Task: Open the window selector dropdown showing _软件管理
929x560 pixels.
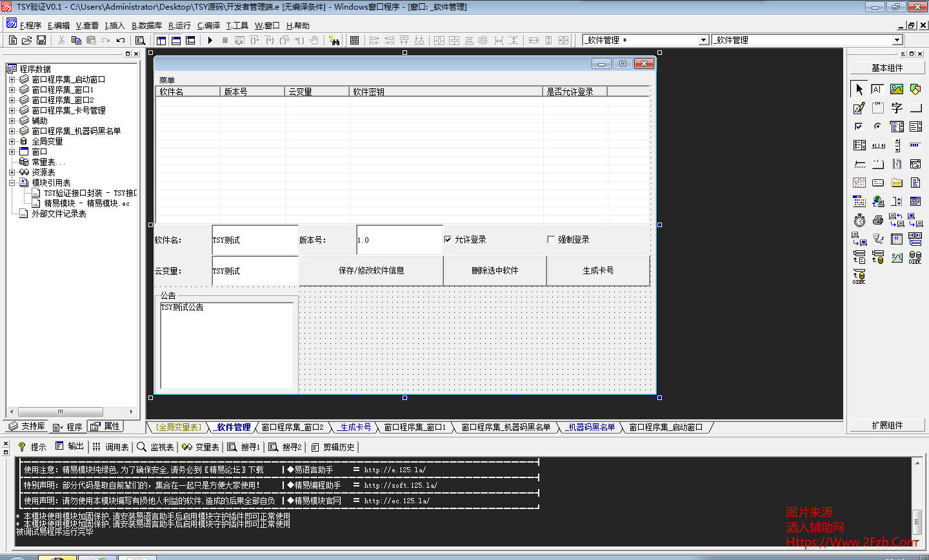Action: coord(704,39)
